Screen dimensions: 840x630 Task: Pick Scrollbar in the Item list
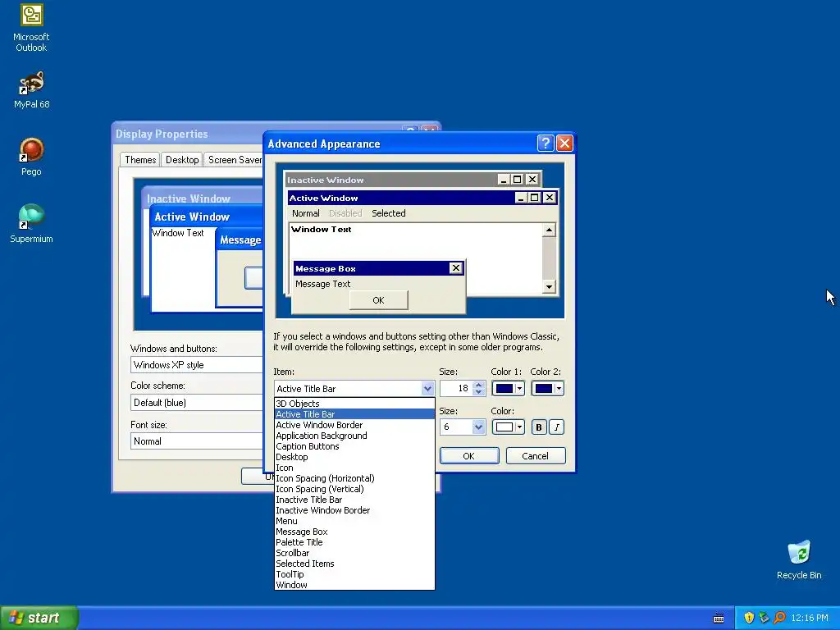coord(354,553)
